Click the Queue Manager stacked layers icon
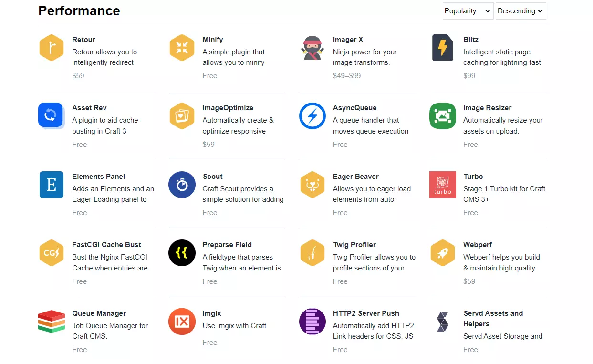This screenshot has width=593, height=364. coord(52,322)
